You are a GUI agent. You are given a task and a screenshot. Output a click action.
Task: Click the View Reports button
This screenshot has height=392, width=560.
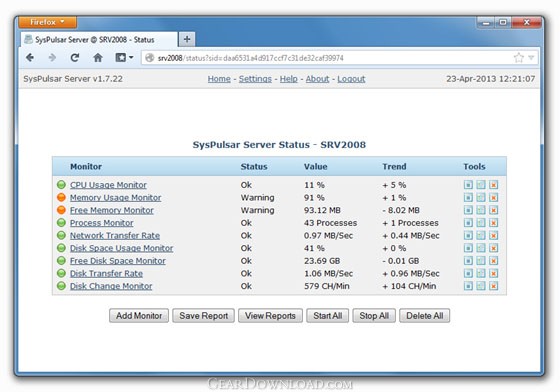(x=270, y=316)
